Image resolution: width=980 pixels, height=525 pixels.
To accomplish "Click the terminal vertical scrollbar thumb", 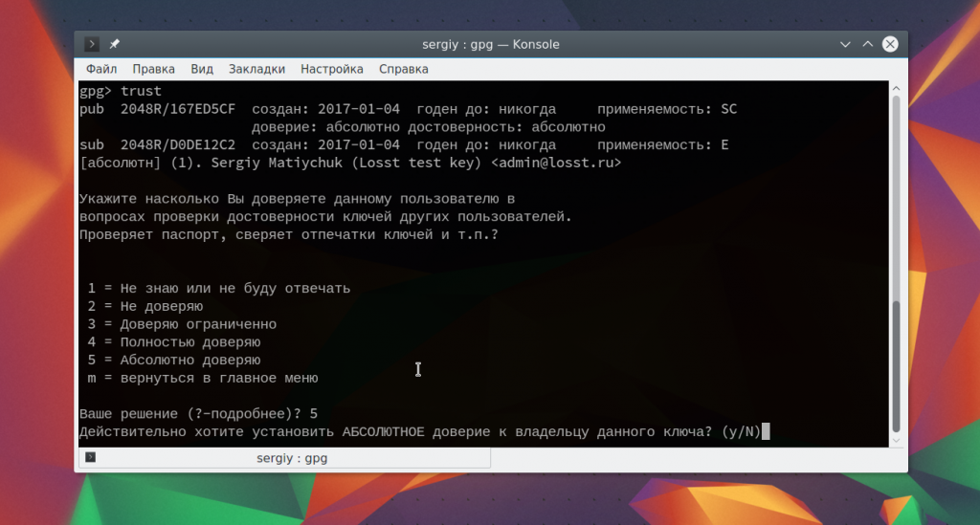I will 896,366.
